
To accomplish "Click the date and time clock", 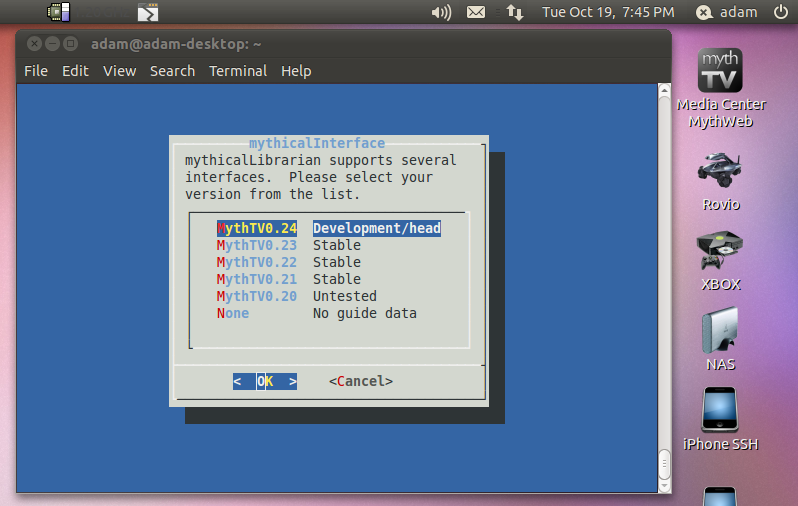I will tap(608, 12).
